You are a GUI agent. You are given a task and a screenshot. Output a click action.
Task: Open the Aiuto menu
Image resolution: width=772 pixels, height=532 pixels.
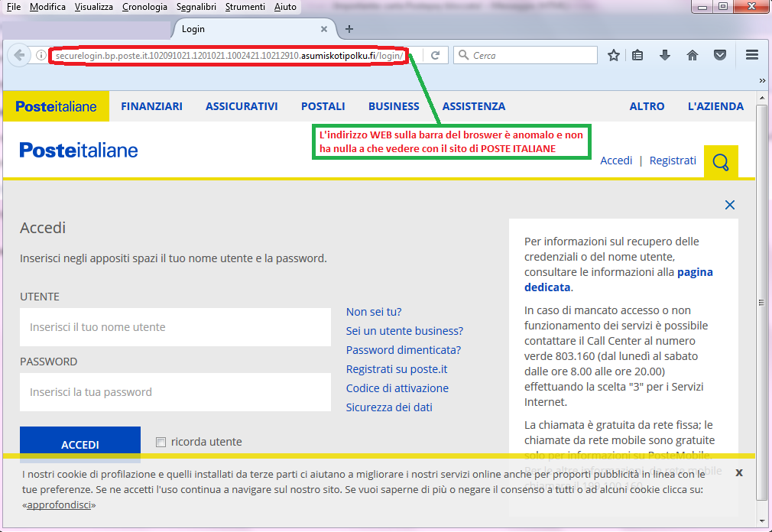pos(286,7)
